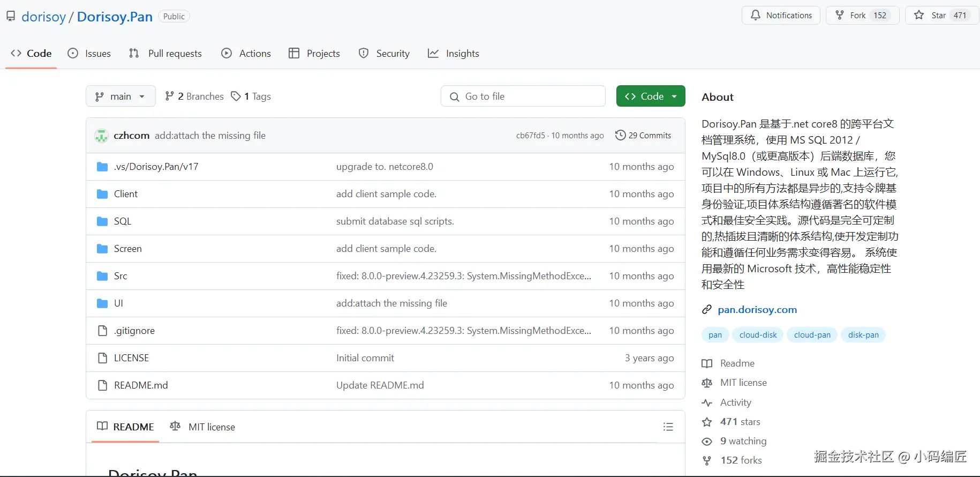Open the pan.dorisoy.com website link
This screenshot has height=477, width=980.
pos(757,310)
